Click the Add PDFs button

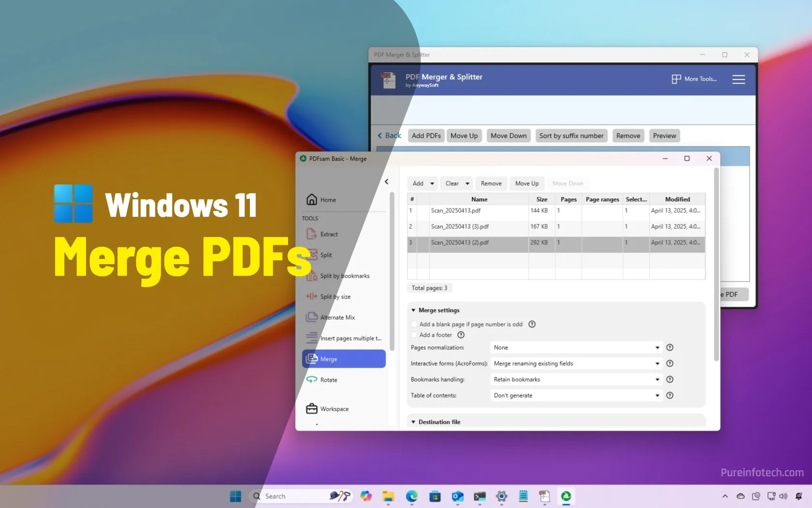coord(426,135)
